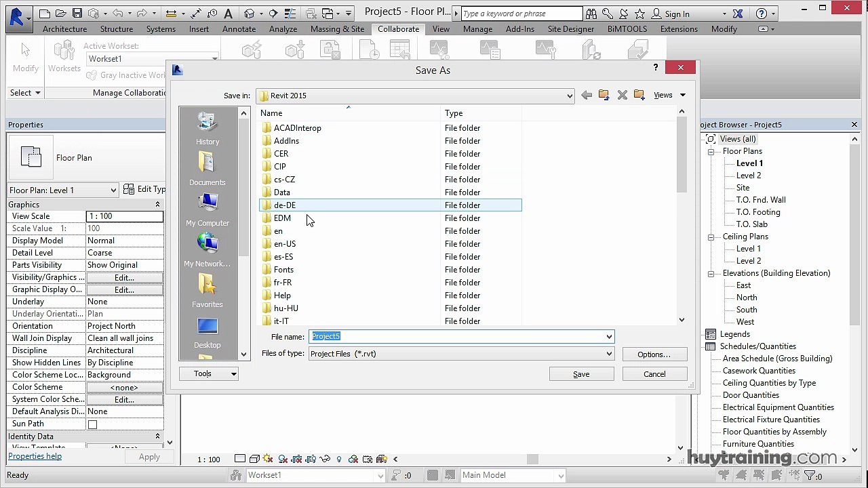Toggle Select Underlay Elements in status bar

click(741, 475)
